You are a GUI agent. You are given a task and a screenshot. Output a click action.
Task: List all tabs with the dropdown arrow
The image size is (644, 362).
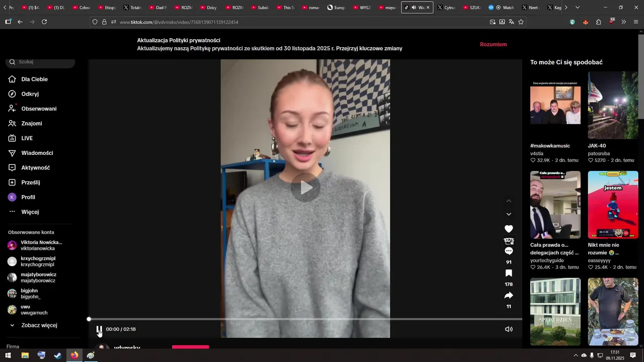578,8
